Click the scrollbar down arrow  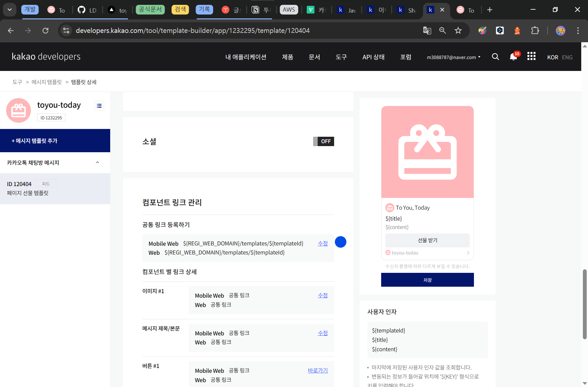(585, 383)
